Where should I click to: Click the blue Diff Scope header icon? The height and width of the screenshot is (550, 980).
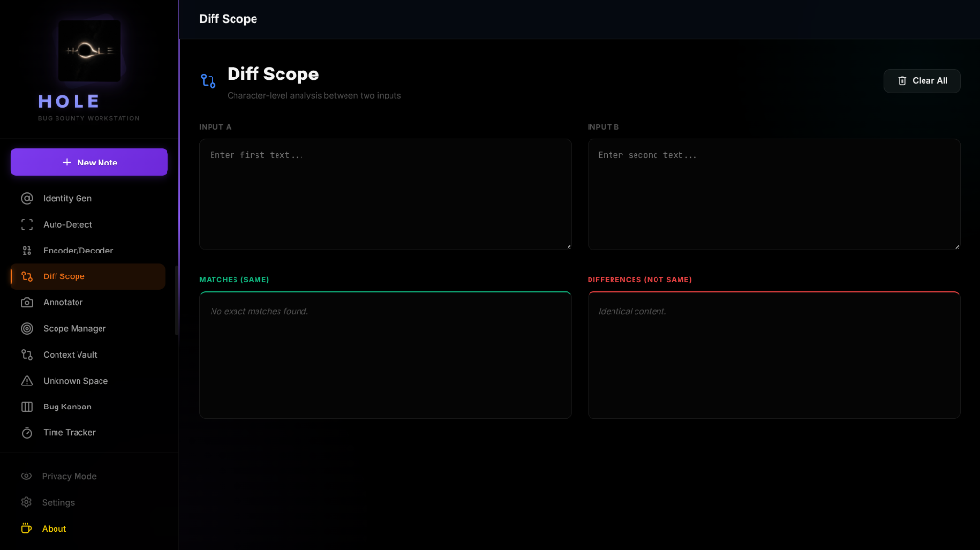(208, 80)
